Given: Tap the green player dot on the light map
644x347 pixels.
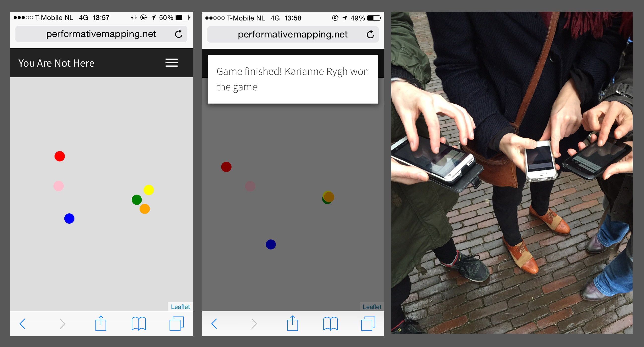Looking at the screenshot, I should click(137, 200).
